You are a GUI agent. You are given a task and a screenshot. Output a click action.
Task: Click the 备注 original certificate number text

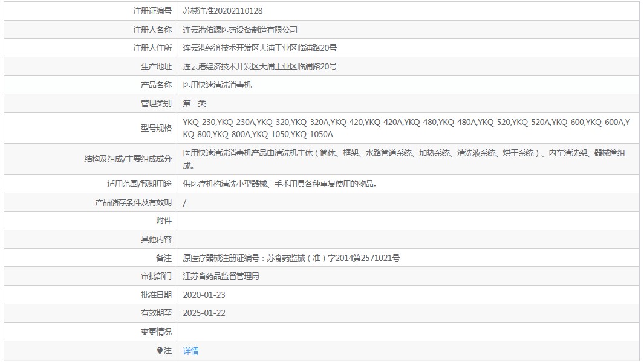(291, 258)
